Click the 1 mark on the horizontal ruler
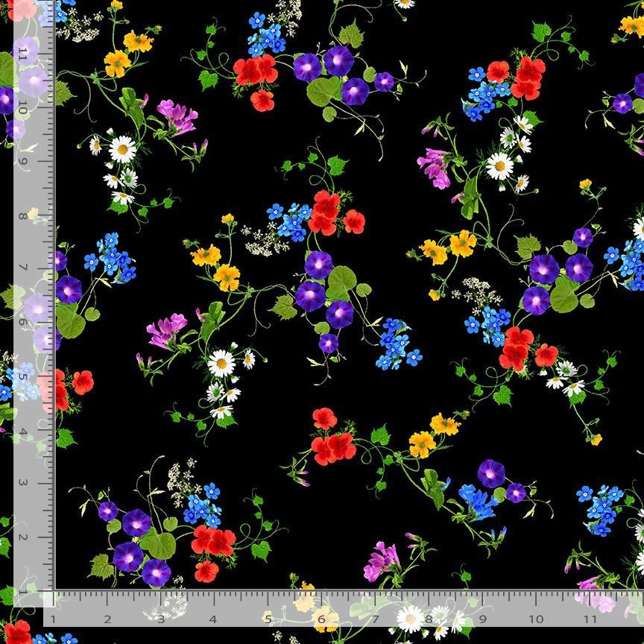Viewport: 644px width, 644px height. [x=53, y=619]
